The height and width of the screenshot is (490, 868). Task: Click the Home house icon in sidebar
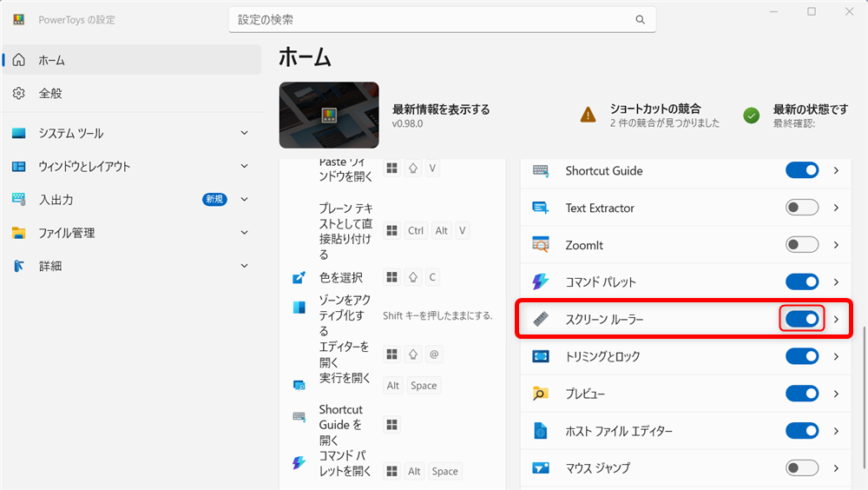pyautogui.click(x=19, y=60)
